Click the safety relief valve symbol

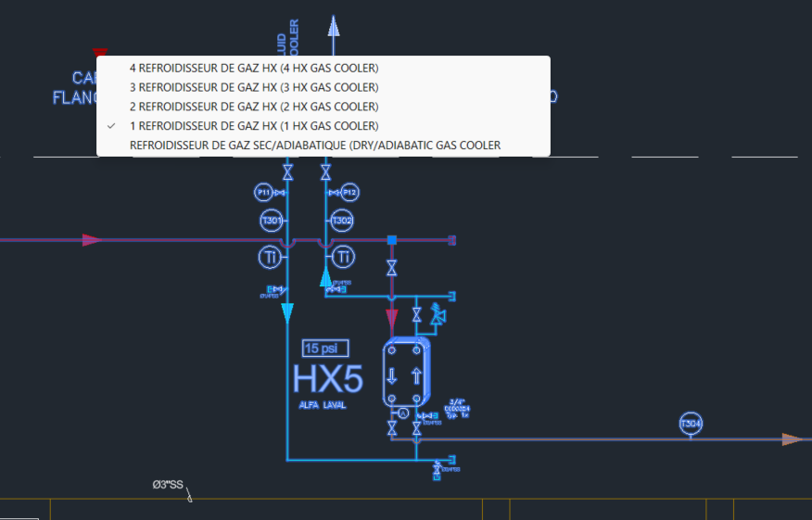[438, 314]
